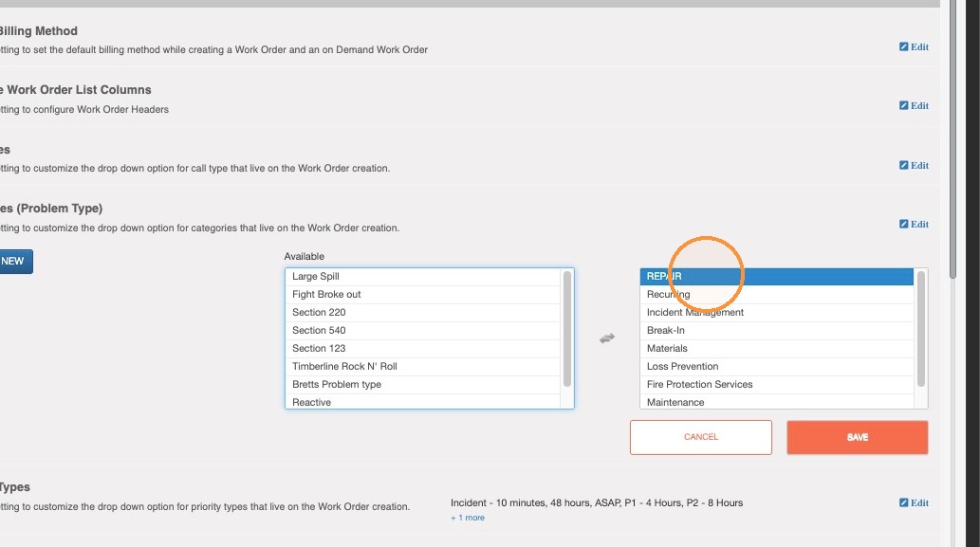This screenshot has width=980, height=547.
Task: Select 'Incident Management' in selected list
Action: (777, 313)
